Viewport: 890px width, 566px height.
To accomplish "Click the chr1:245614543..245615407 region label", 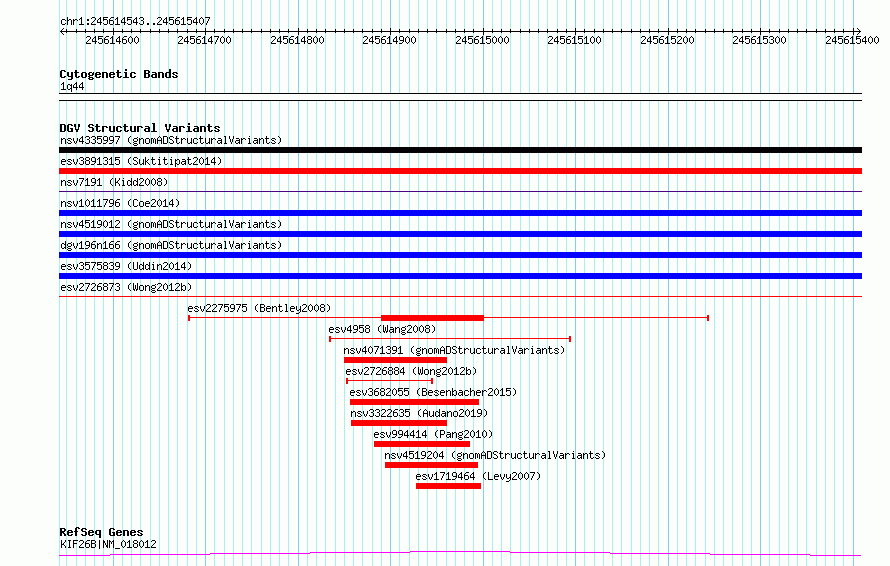I will [135, 22].
